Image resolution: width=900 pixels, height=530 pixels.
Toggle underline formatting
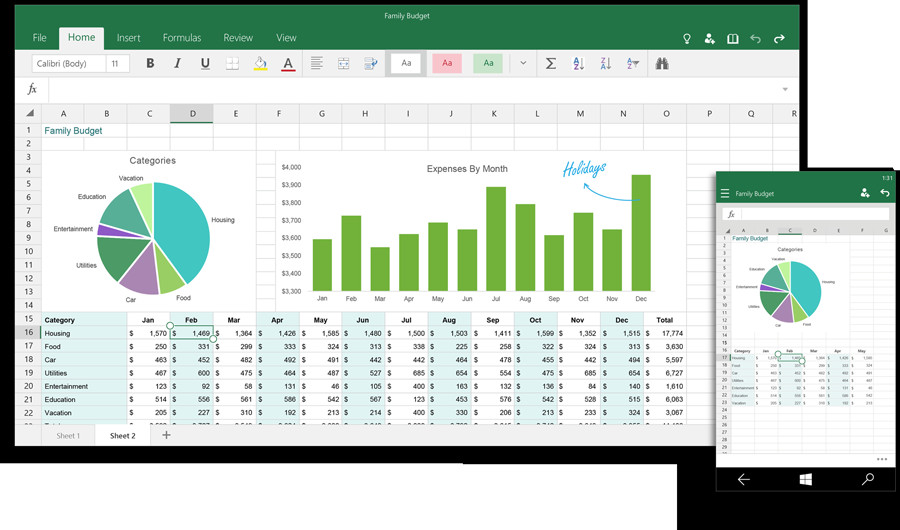point(205,64)
